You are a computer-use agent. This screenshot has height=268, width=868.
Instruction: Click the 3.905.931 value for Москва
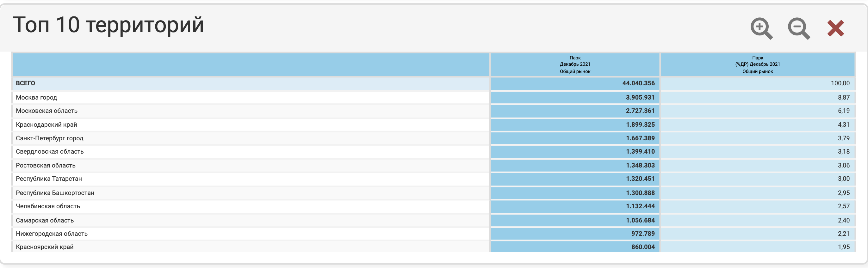point(640,98)
